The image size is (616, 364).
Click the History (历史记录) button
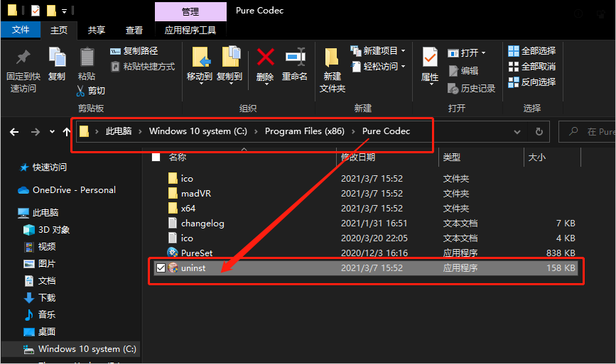[x=472, y=89]
